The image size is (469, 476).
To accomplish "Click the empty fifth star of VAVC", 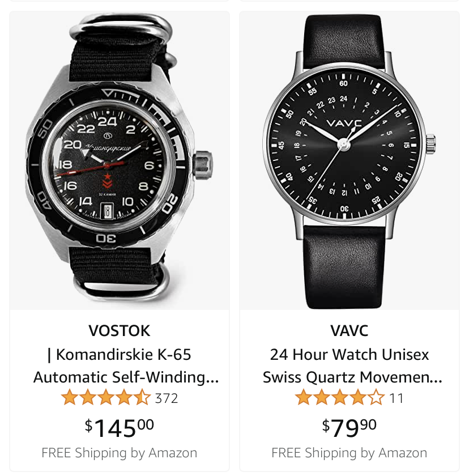I will coord(376,397).
